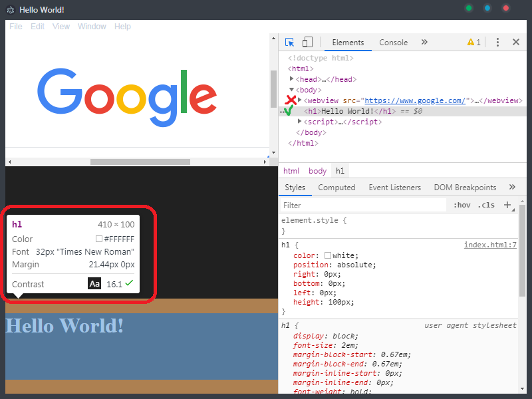Open the DevTools three-dot customize menu
Viewport: 532px width, 399px height.
[x=497, y=42]
